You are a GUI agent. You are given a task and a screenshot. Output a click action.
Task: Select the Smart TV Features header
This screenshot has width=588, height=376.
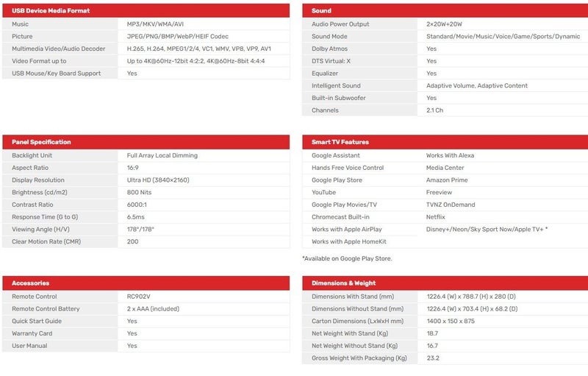point(340,142)
